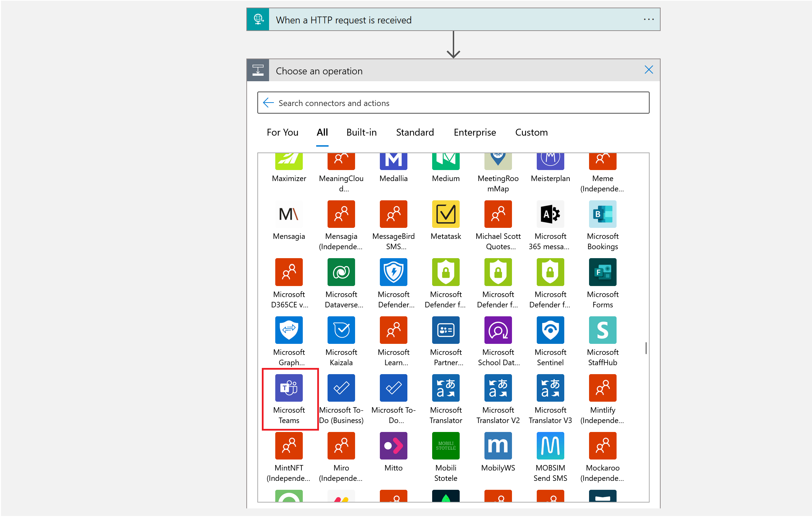The image size is (812, 528).
Task: Open the Microsoft Kaizala connector
Action: click(341, 330)
